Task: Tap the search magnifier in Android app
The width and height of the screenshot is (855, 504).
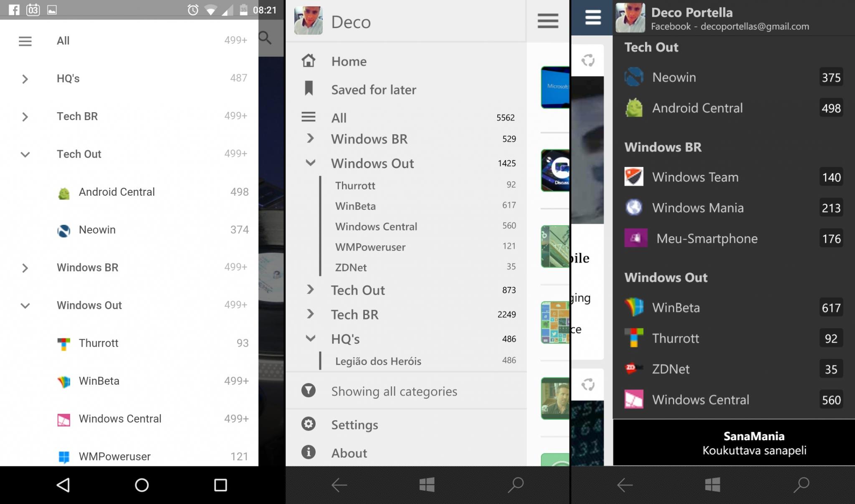Action: tap(265, 38)
